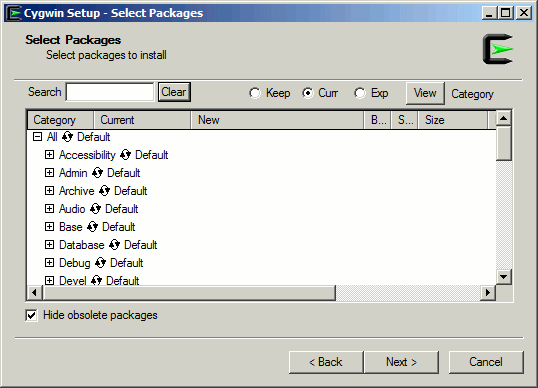Click Default text of Admin row
This screenshot has width=538, height=388.
click(x=124, y=173)
